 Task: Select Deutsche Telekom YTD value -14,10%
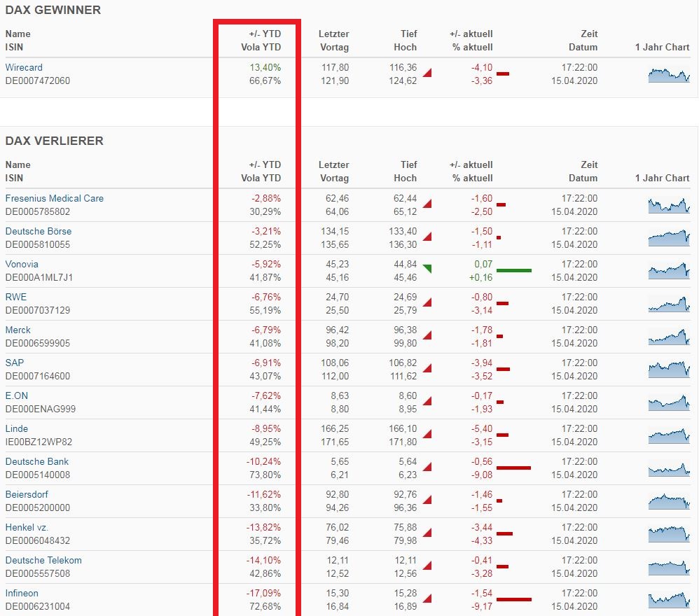tap(263, 560)
